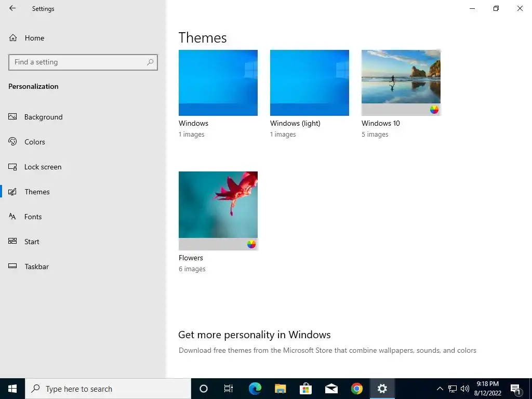
Task: Click the Themes page title
Action: 203,37
